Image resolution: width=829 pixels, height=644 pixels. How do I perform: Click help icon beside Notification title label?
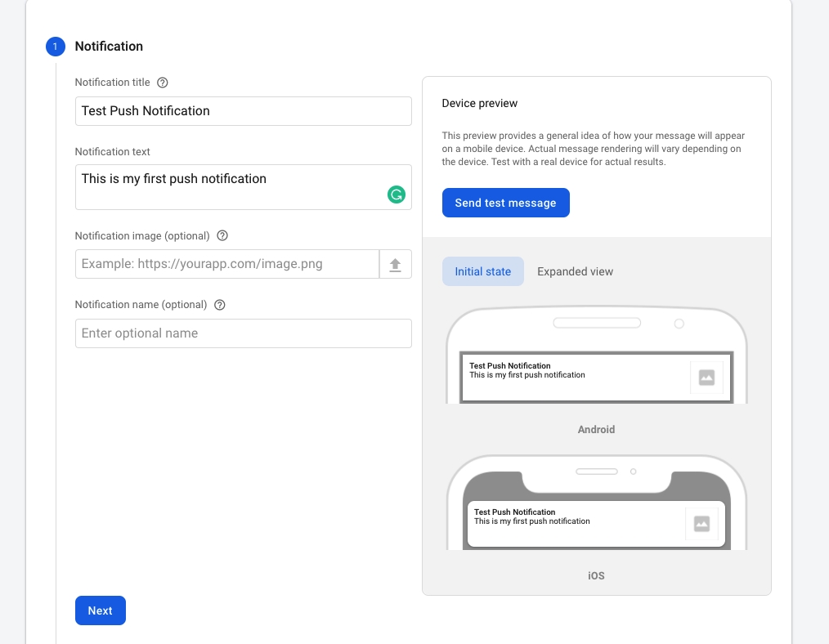[x=163, y=83]
